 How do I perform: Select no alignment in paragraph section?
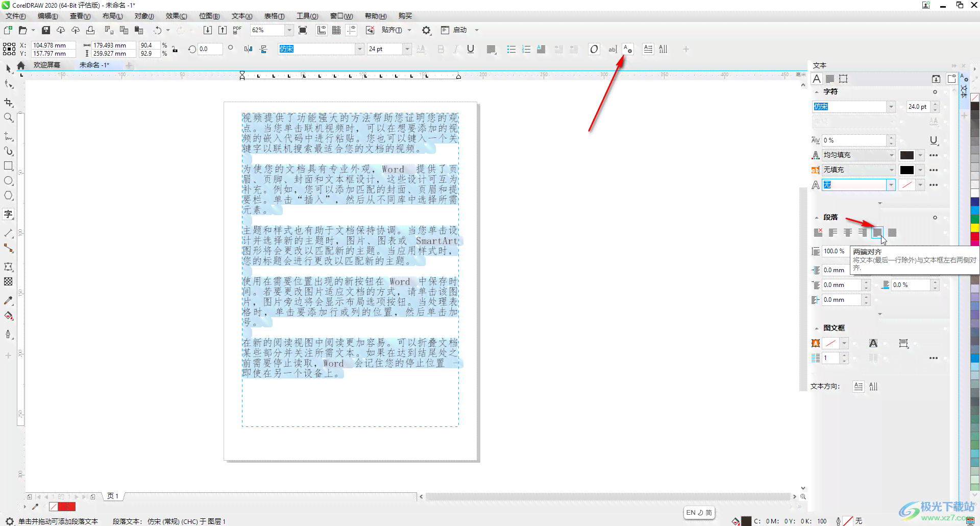(x=818, y=232)
